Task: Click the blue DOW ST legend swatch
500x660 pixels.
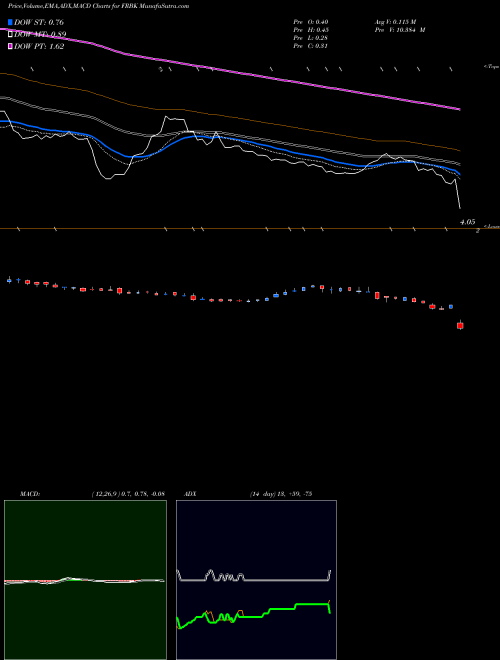Action: (10, 22)
